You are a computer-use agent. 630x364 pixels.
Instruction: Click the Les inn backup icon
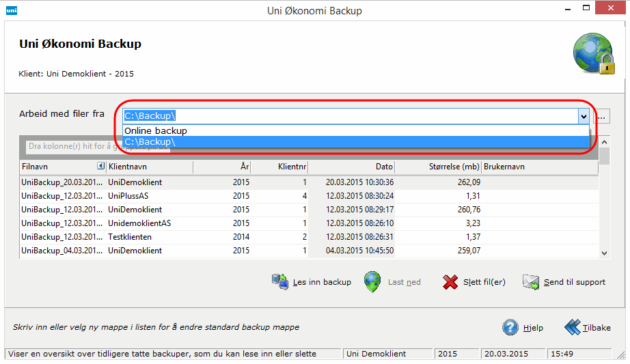280,282
